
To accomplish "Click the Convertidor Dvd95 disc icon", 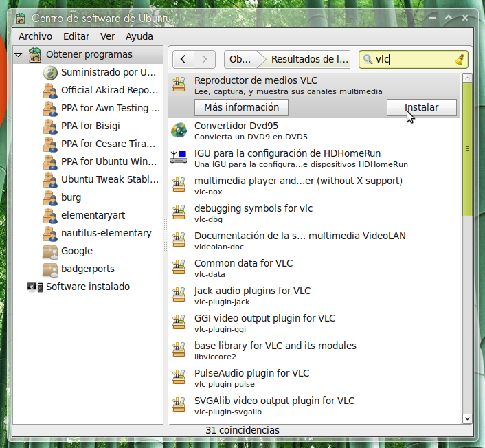I will pyautogui.click(x=179, y=130).
